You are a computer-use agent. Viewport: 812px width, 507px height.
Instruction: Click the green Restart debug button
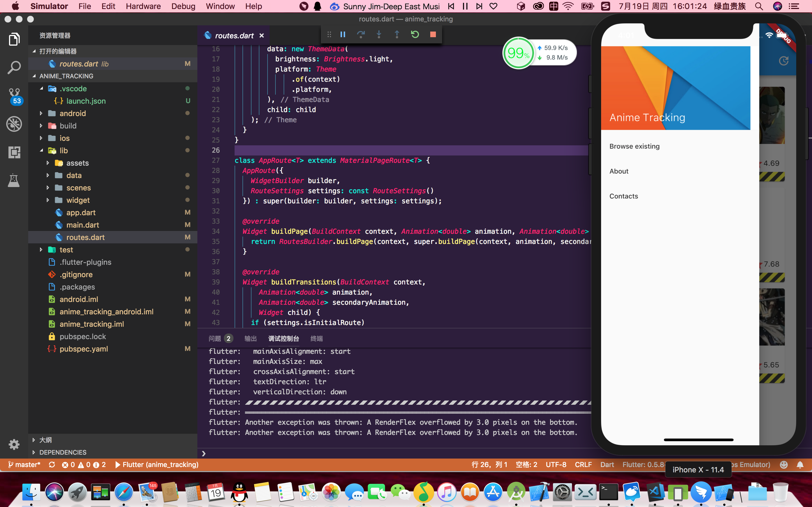[415, 35]
